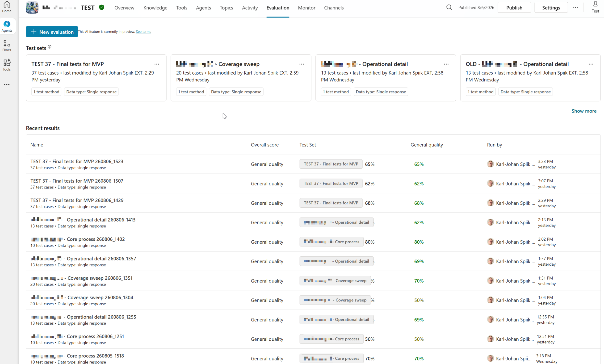Image resolution: width=604 pixels, height=364 pixels.
Task: Click the Overall score column header
Action: (265, 145)
